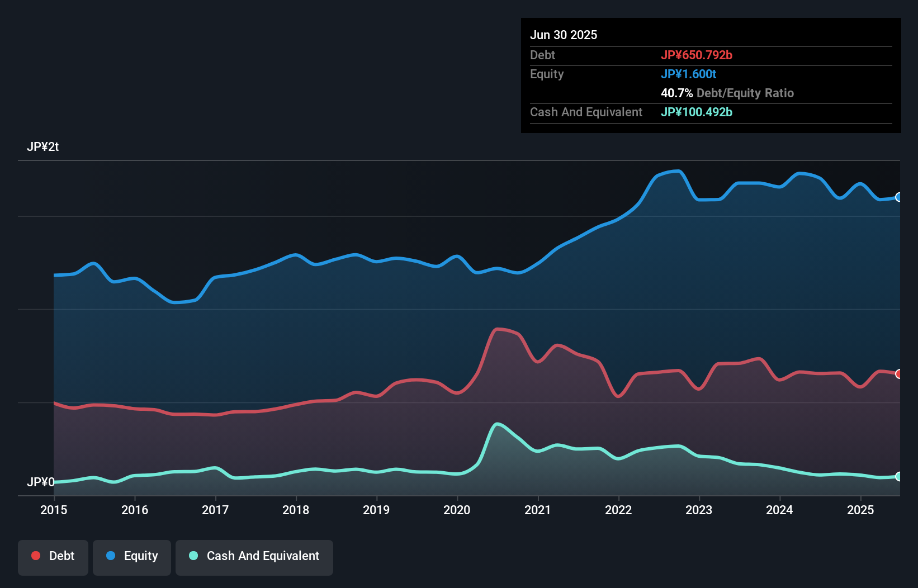Viewport: 918px width, 588px height.
Task: Select the cash line endpoint marker
Action: coord(899,476)
